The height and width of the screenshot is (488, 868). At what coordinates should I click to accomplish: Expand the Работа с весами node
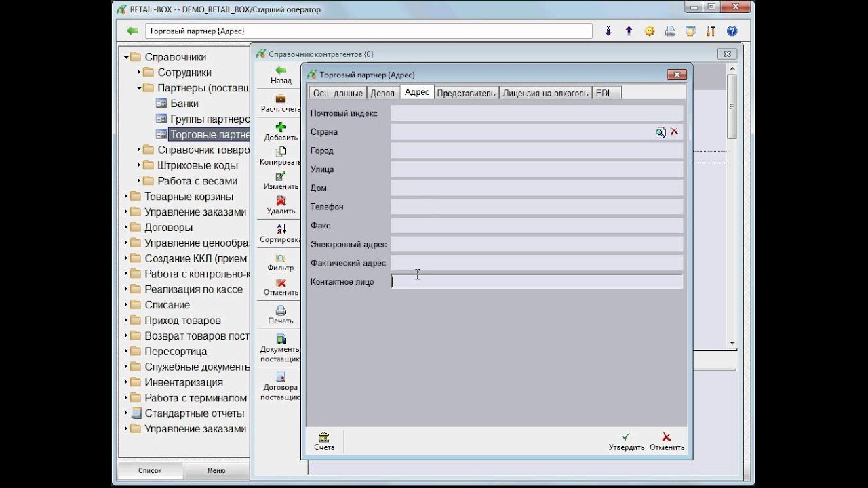click(139, 181)
